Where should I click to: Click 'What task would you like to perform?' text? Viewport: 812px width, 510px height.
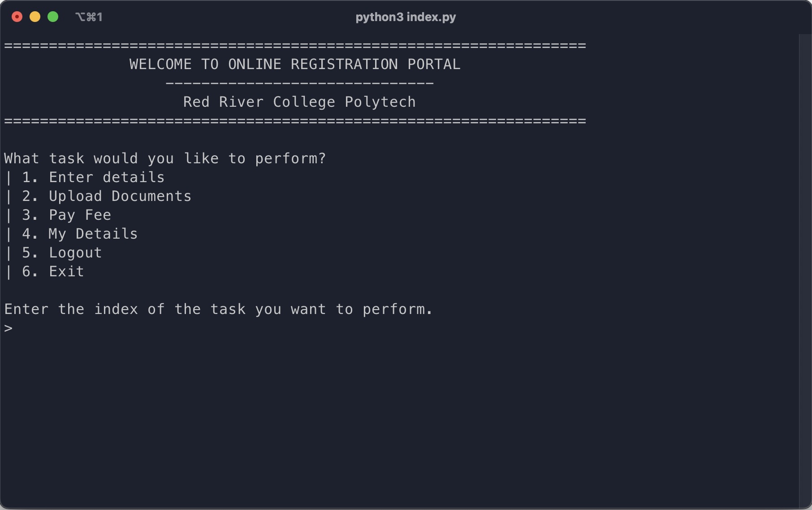165,159
